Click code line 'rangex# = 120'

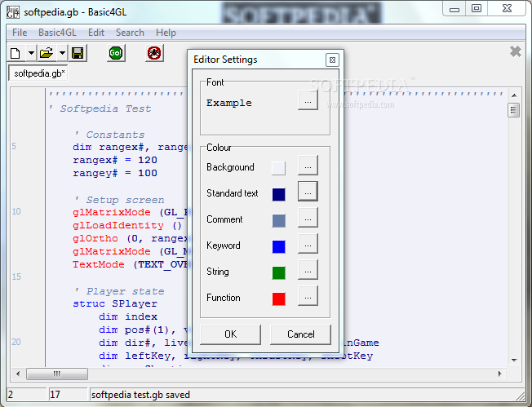tap(115, 160)
